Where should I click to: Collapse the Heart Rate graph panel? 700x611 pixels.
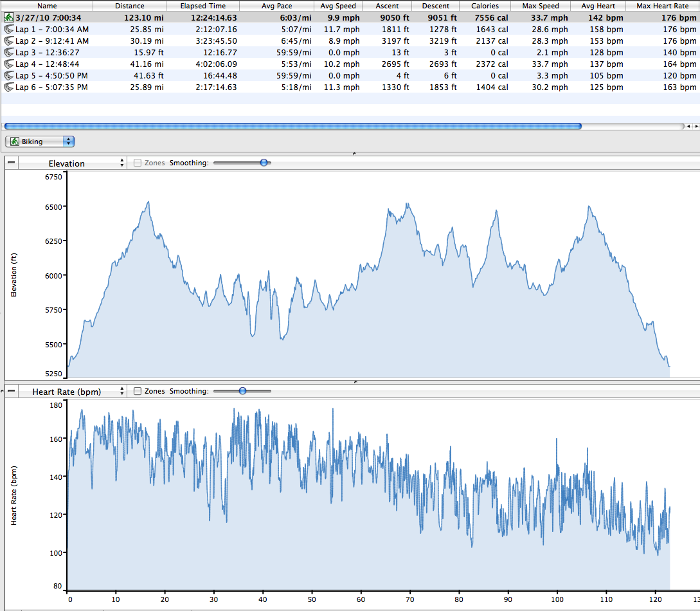(x=12, y=391)
